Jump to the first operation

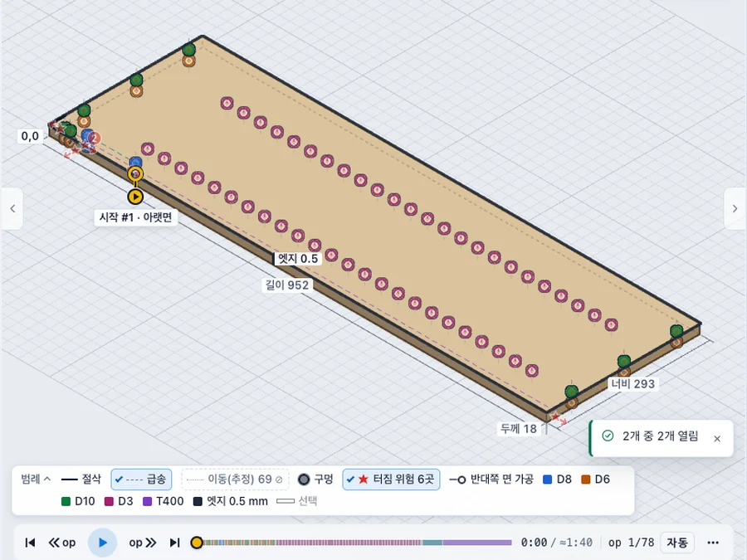(30, 543)
